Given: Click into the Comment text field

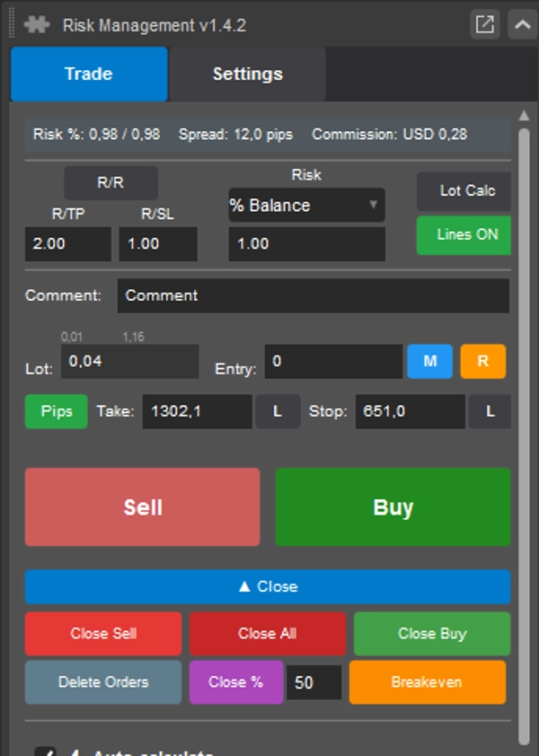Looking at the screenshot, I should click(314, 295).
